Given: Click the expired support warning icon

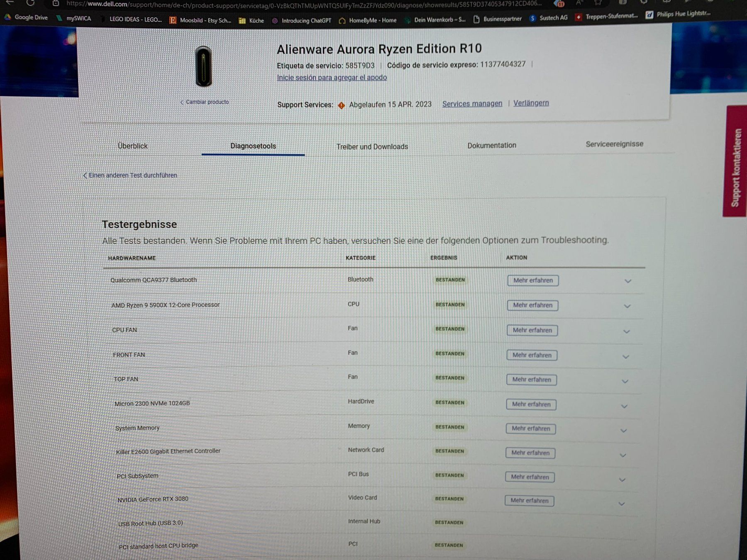Looking at the screenshot, I should (341, 105).
